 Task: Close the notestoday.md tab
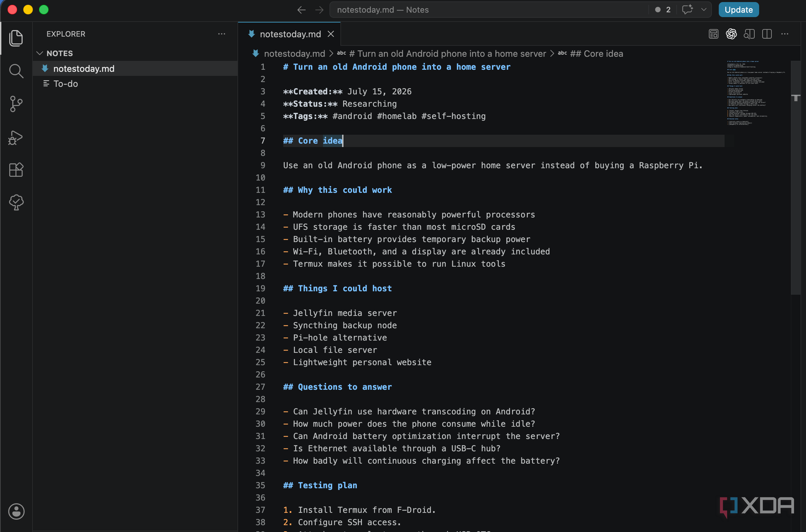[x=331, y=34]
